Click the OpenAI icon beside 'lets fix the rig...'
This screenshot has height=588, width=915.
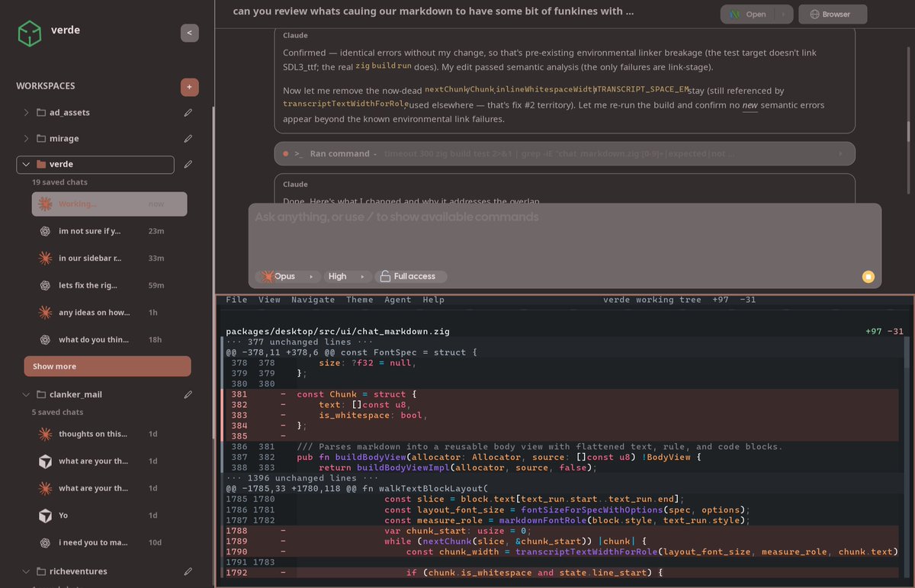(45, 285)
